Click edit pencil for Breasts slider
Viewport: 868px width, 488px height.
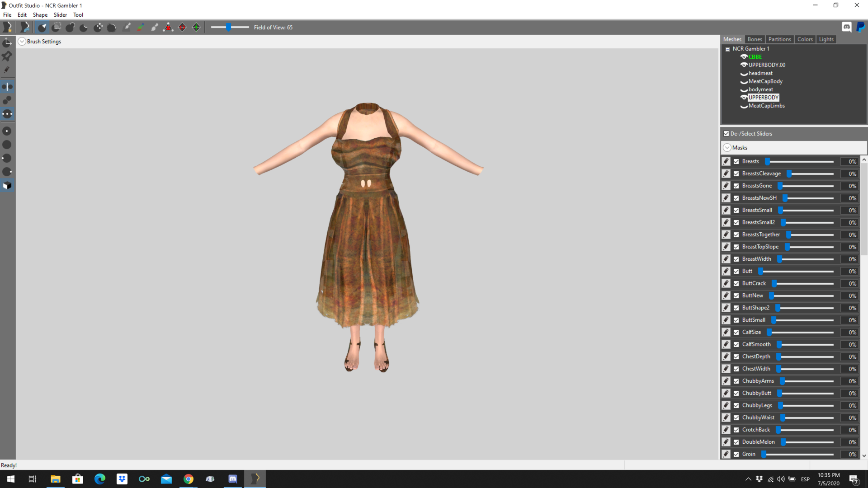(x=726, y=161)
